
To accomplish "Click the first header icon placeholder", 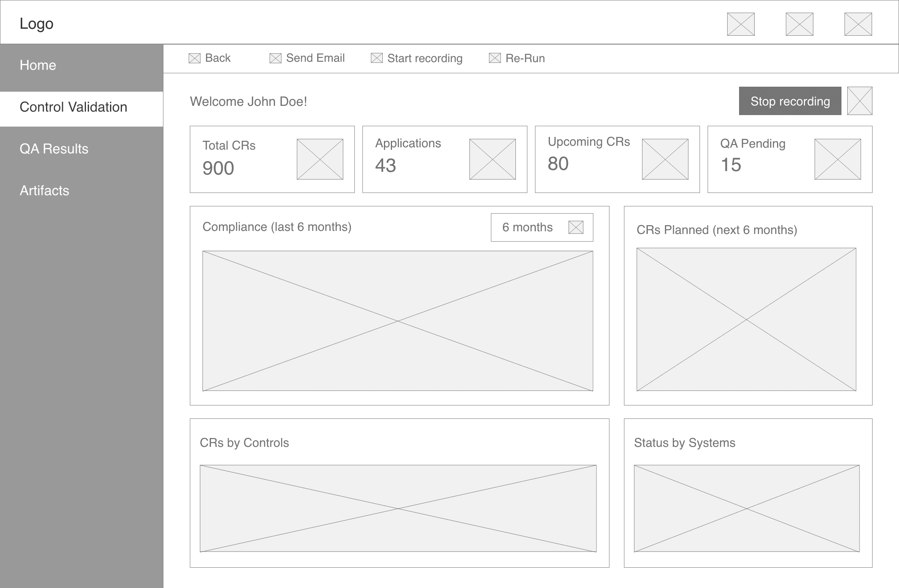I will point(741,24).
